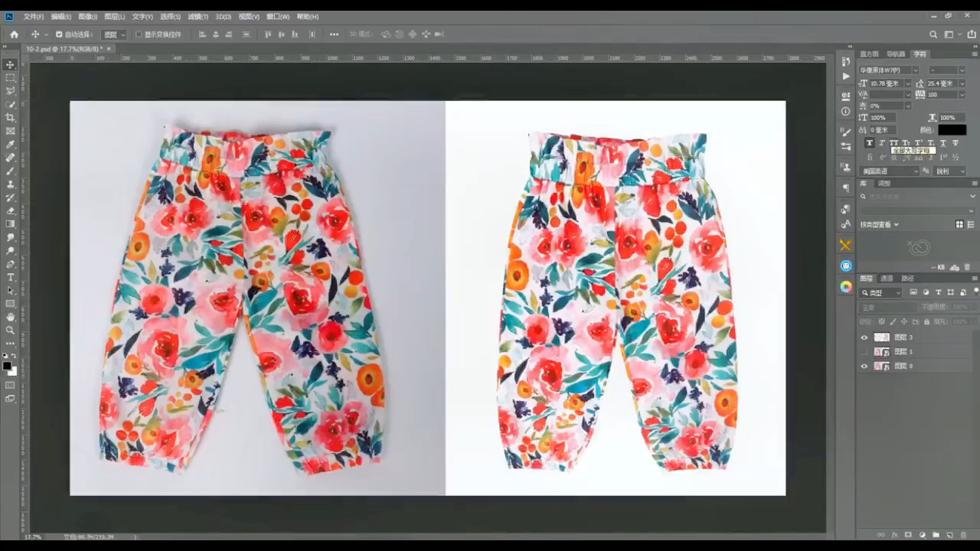Click the Add layer mask icon

click(908, 535)
